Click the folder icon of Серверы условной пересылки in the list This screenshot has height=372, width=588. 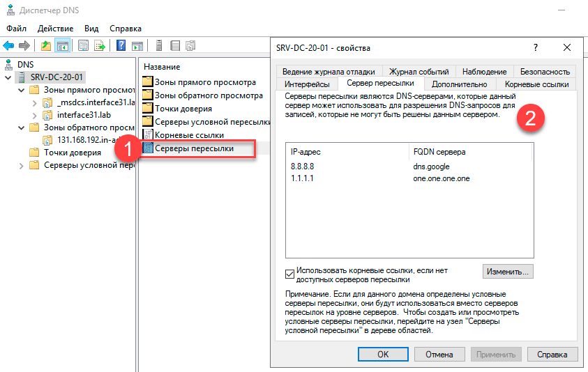tap(148, 122)
